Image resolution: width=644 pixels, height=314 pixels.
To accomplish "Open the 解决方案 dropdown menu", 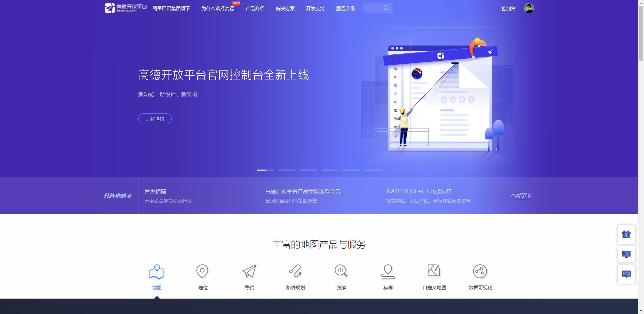I will [285, 8].
